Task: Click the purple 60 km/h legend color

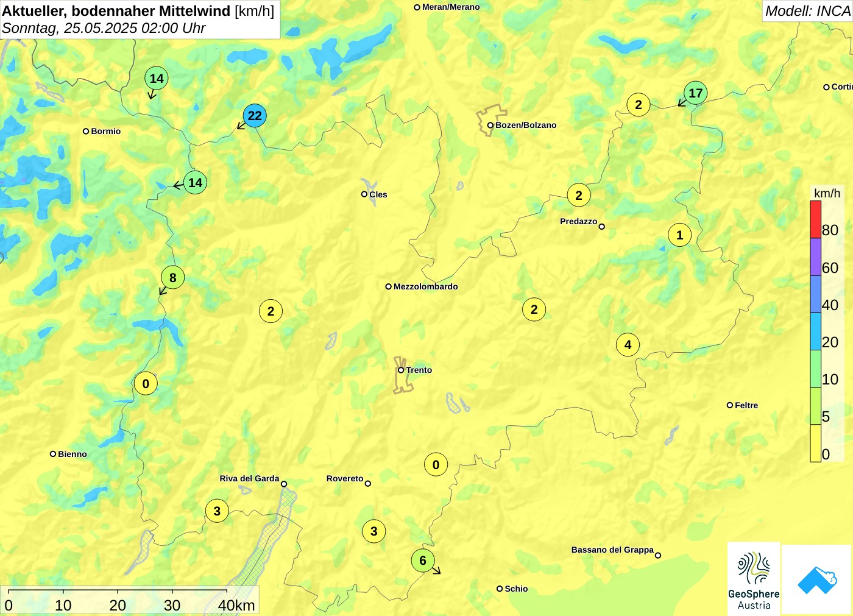Action: (x=815, y=257)
